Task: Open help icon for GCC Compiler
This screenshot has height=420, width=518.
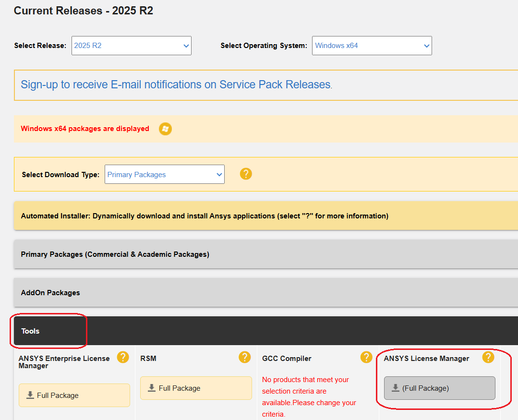Action: click(x=366, y=357)
